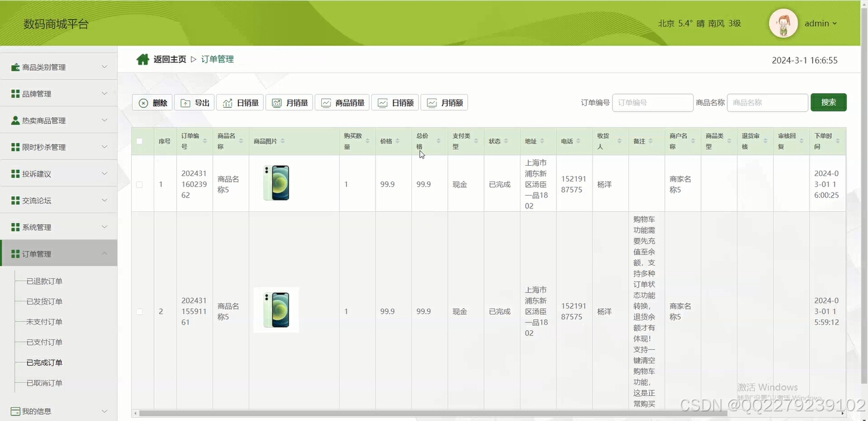Click the 返回主页 breadcrumb link

coord(169,59)
